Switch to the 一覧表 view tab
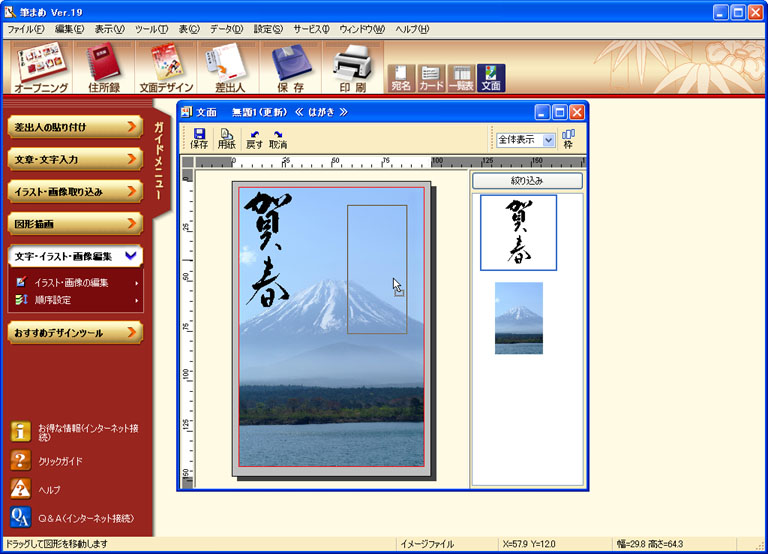The width and height of the screenshot is (768, 554). pos(461,78)
